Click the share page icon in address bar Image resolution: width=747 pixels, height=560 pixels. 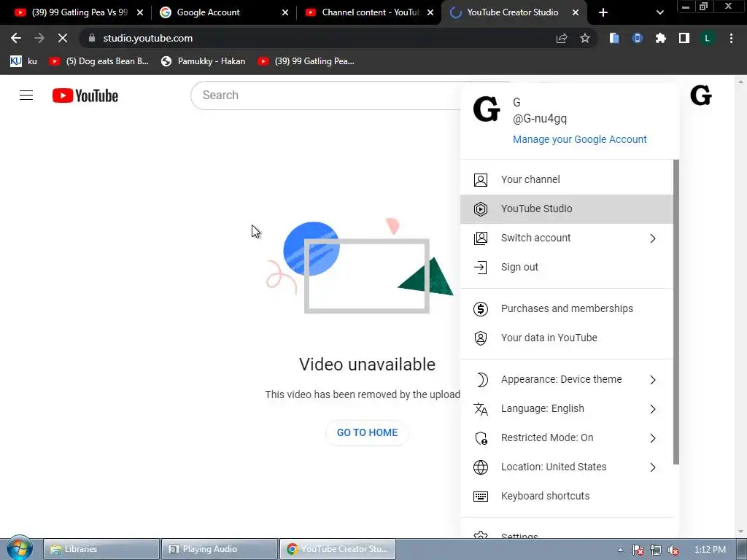coord(562,38)
